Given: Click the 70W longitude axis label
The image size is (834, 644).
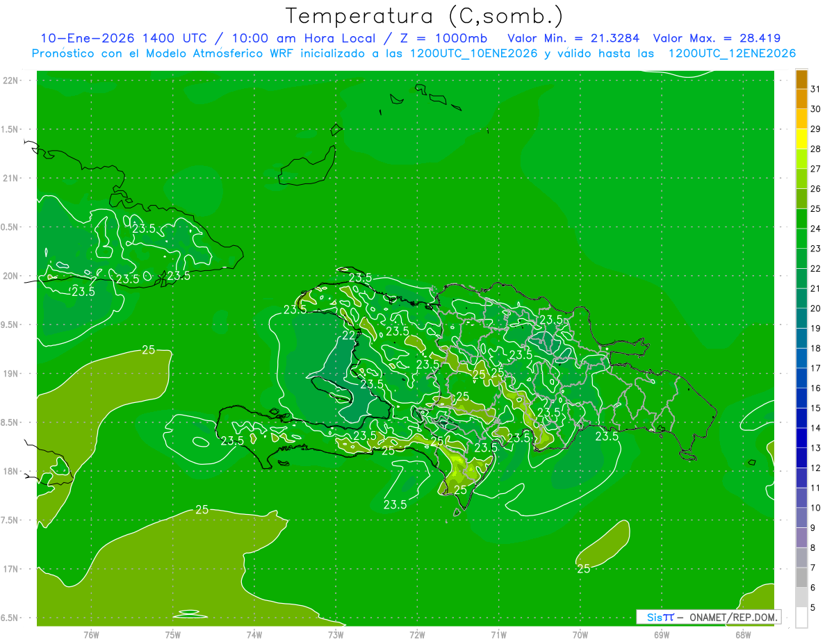Looking at the screenshot, I should pyautogui.click(x=580, y=634).
